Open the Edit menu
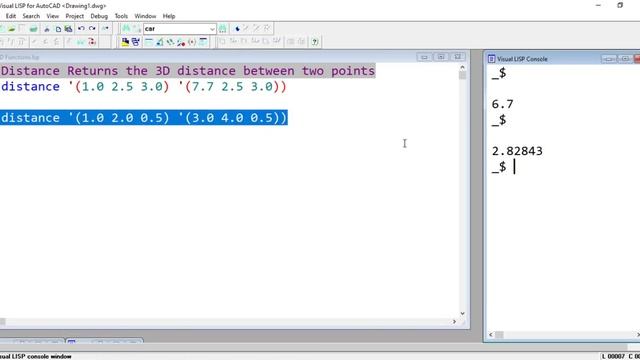The image size is (640, 360). click(11, 16)
